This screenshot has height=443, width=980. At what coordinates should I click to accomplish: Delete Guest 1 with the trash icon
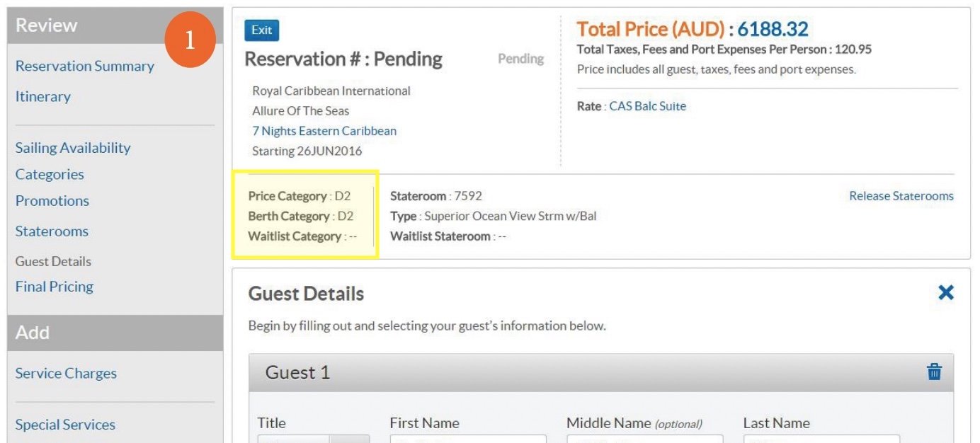pos(934,372)
